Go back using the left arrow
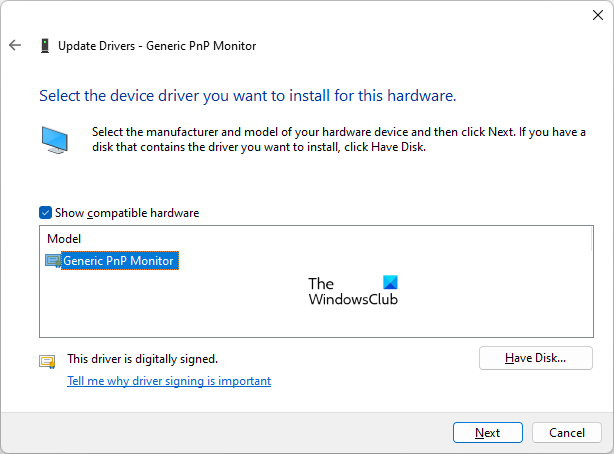The height and width of the screenshot is (454, 614). tap(15, 45)
